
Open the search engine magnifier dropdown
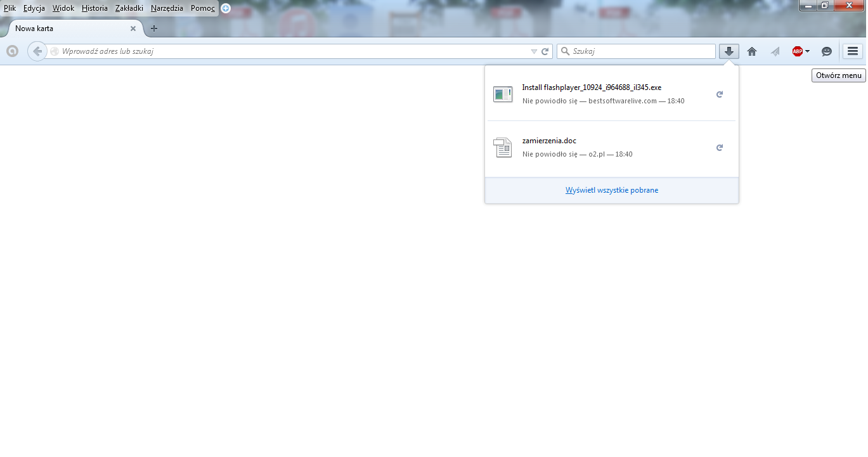click(564, 51)
